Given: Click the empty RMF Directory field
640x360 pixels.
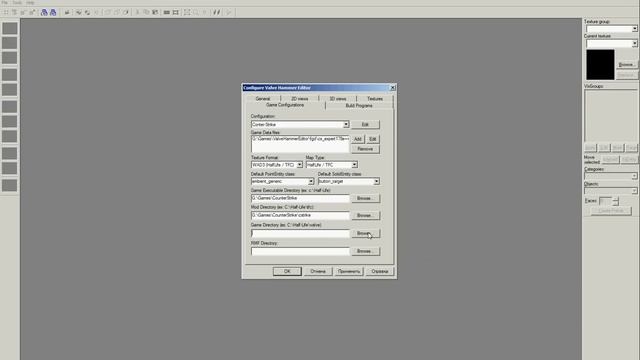Looking at the screenshot, I should 300,251.
